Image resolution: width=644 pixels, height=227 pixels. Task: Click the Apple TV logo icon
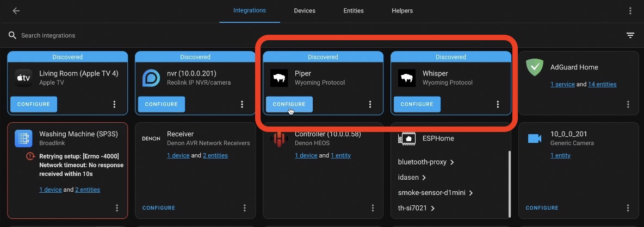click(23, 78)
